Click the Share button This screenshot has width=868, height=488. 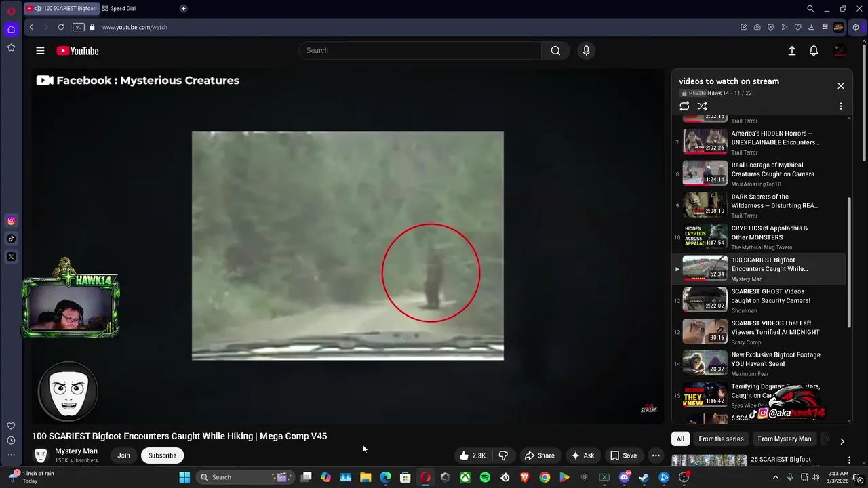539,455
